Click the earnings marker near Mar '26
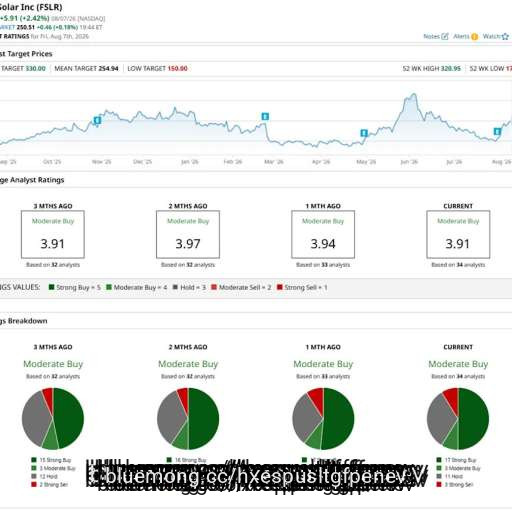This screenshot has width=512, height=512. coord(265,116)
